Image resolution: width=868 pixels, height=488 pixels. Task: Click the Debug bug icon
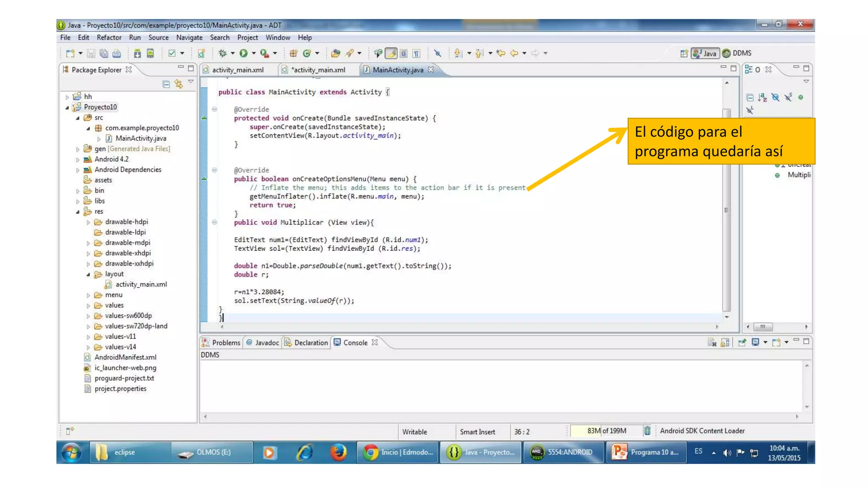tap(222, 53)
